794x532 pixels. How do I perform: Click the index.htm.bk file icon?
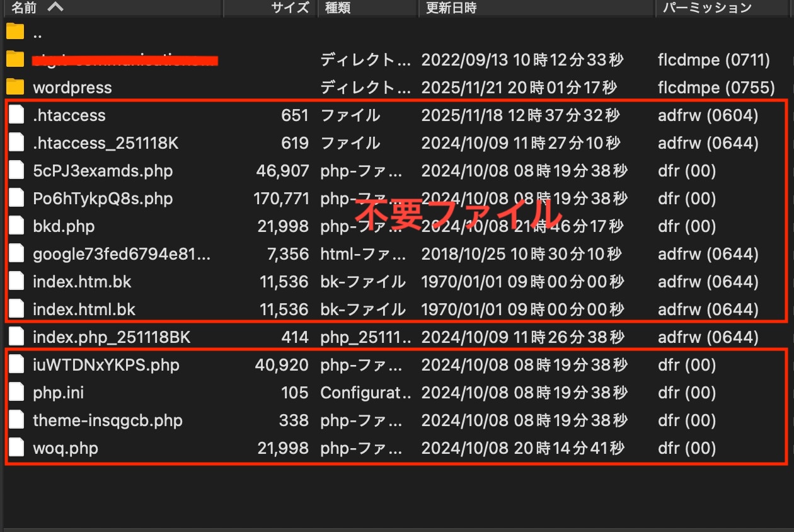16,282
